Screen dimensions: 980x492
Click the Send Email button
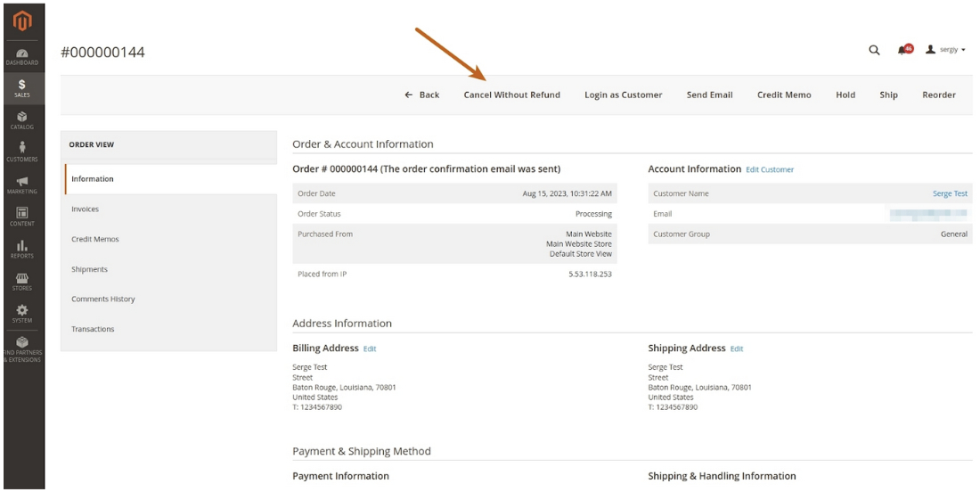(x=709, y=95)
